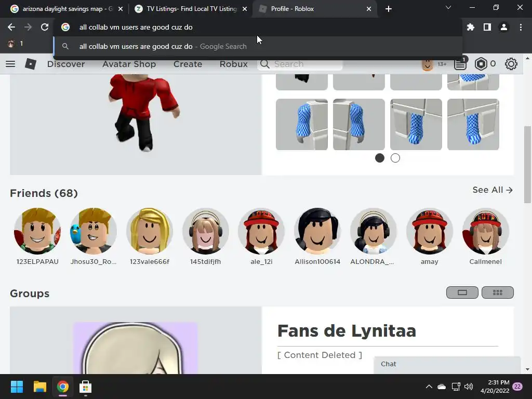The height and width of the screenshot is (399, 532).
Task: Open the Roblox settings gear
Action: (511, 64)
